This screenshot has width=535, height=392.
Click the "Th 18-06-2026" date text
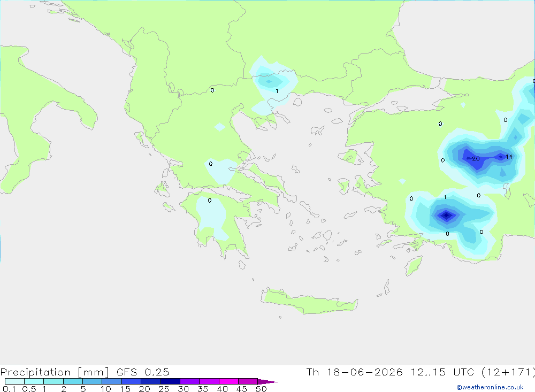[x=355, y=372]
